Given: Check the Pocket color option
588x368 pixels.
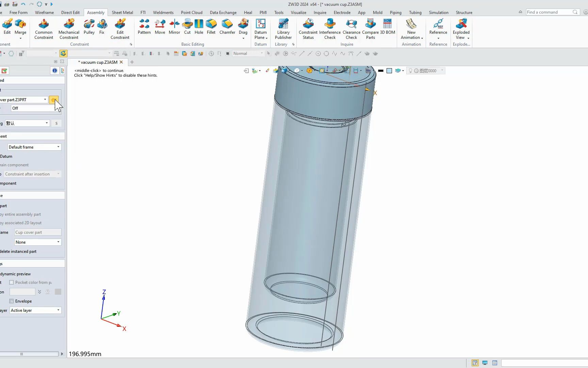Looking at the screenshot, I should click(12, 282).
